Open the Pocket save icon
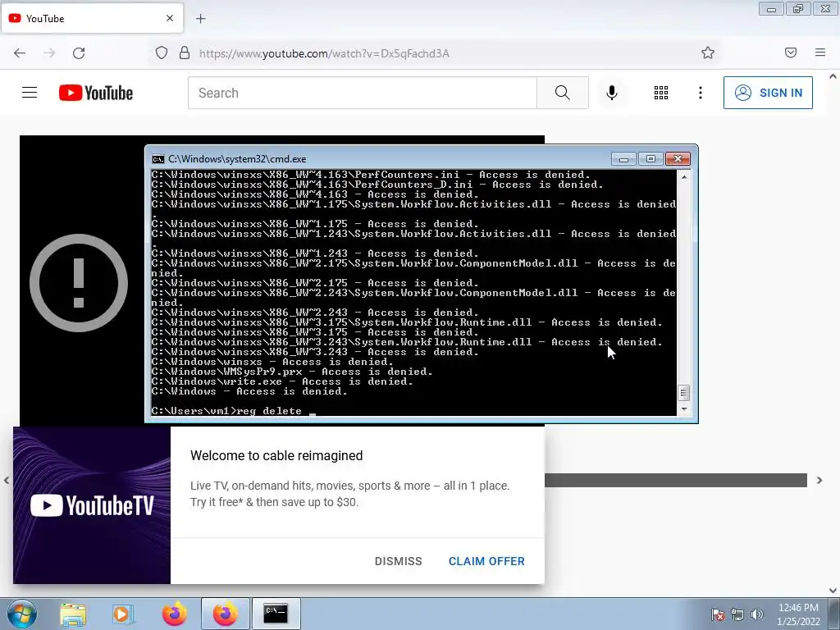This screenshot has height=630, width=840. (x=791, y=52)
